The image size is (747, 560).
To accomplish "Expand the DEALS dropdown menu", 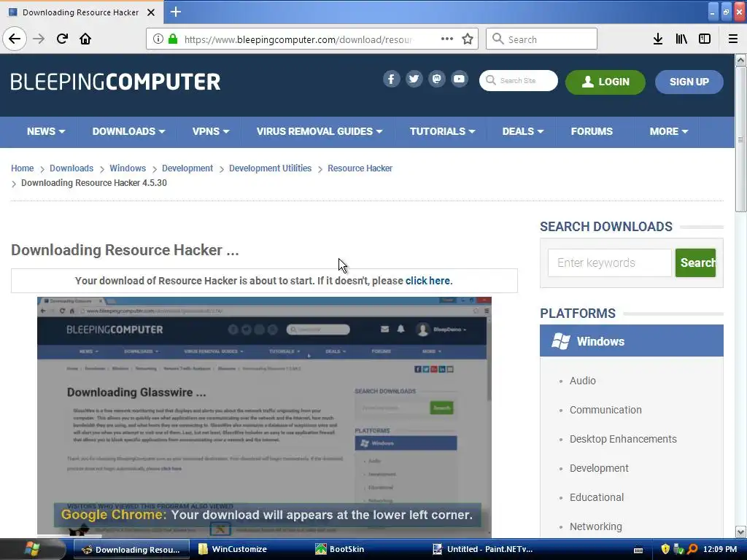I will (522, 131).
